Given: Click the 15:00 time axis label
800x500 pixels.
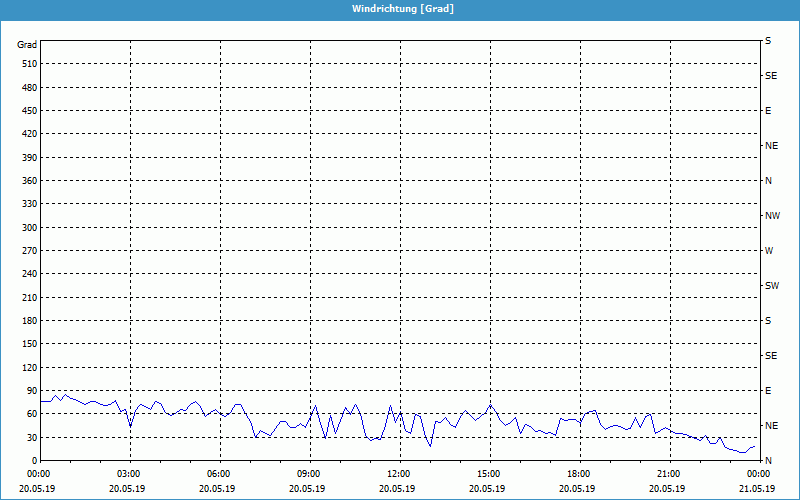Looking at the screenshot, I should (x=489, y=474).
